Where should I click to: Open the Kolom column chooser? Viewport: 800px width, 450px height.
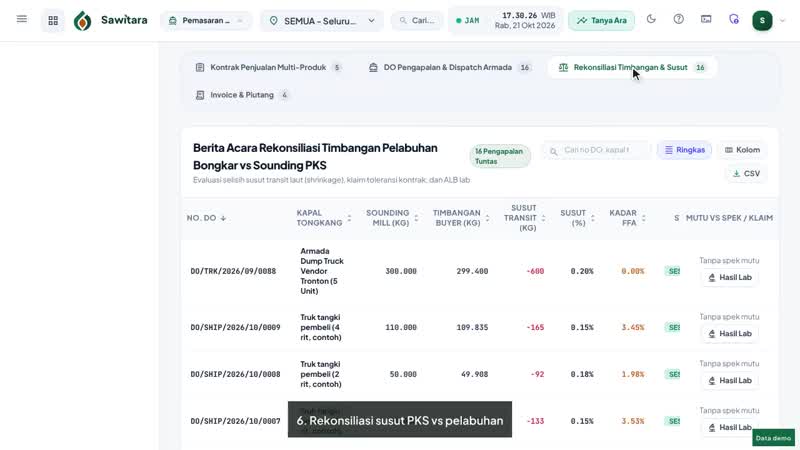742,150
